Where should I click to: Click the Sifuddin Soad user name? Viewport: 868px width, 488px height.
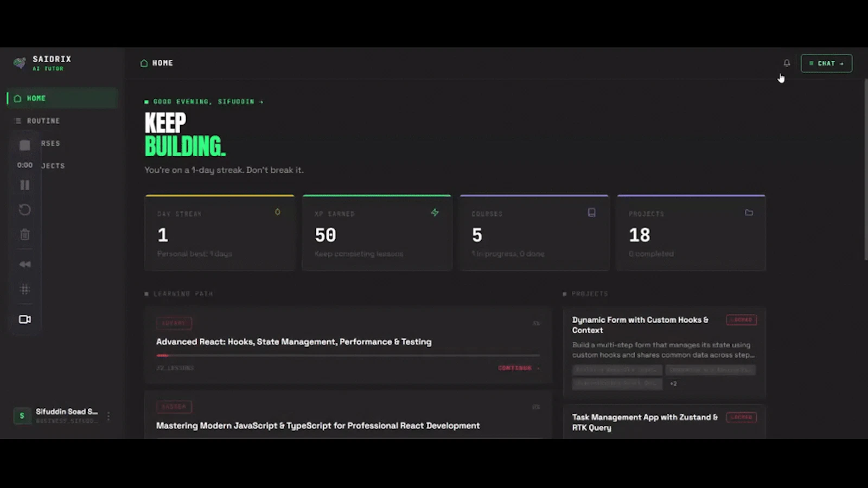click(67, 412)
